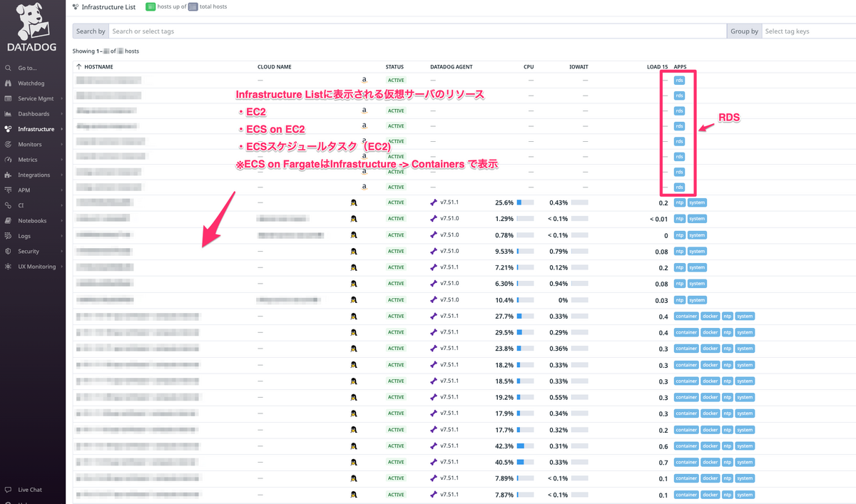856x504 pixels.
Task: Click Linux penguin icon in 18.2% CPU row
Action: [353, 365]
